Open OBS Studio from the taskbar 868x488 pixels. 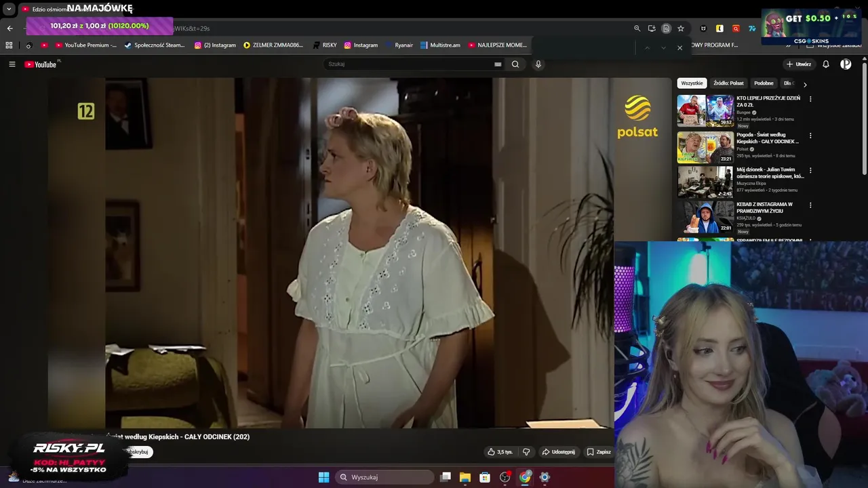tap(505, 477)
